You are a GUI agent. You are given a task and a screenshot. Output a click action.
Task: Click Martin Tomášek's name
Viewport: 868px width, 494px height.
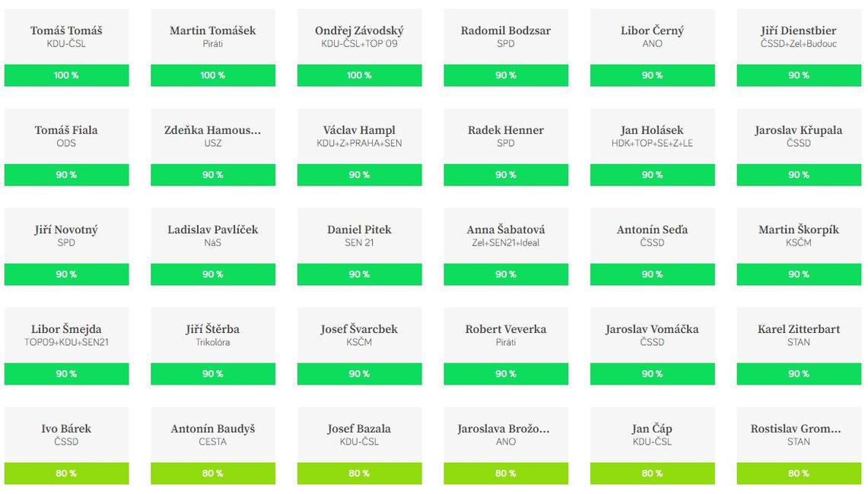tap(212, 31)
